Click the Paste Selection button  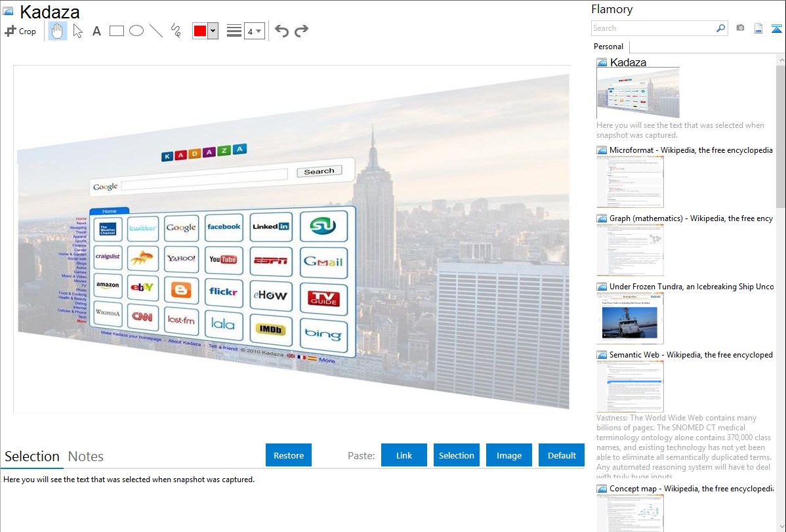pos(456,455)
